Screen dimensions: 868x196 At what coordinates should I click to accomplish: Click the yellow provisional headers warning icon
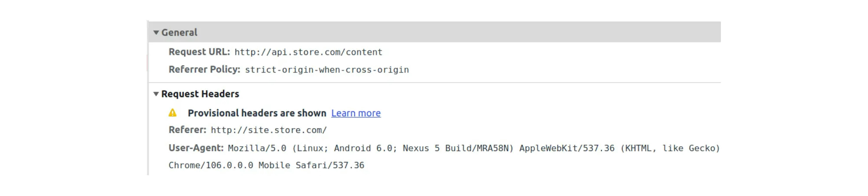(173, 113)
